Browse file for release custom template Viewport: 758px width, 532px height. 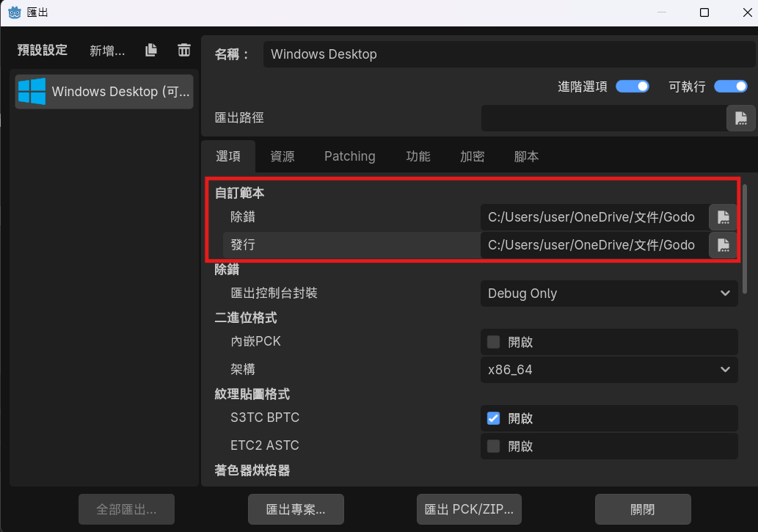pos(723,245)
